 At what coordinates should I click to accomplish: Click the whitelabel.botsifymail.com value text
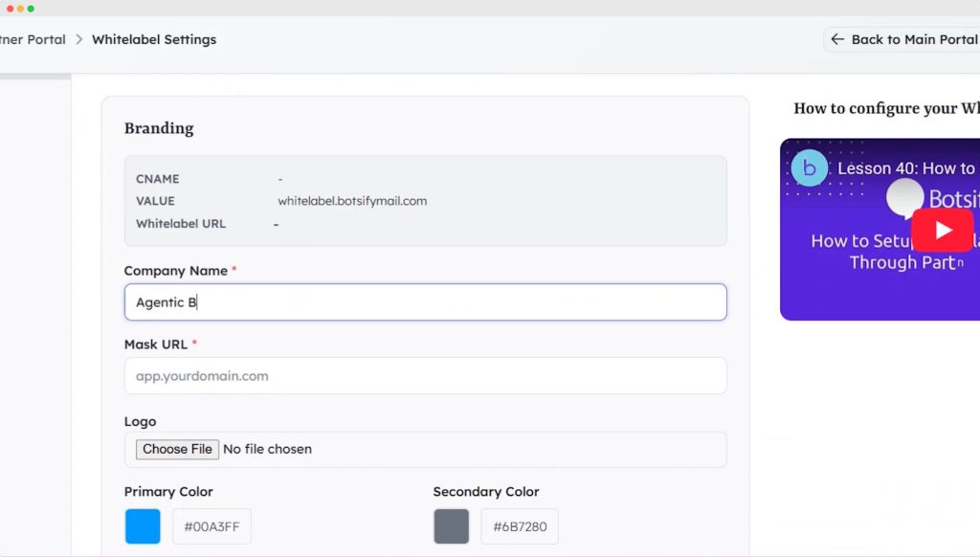pos(352,201)
